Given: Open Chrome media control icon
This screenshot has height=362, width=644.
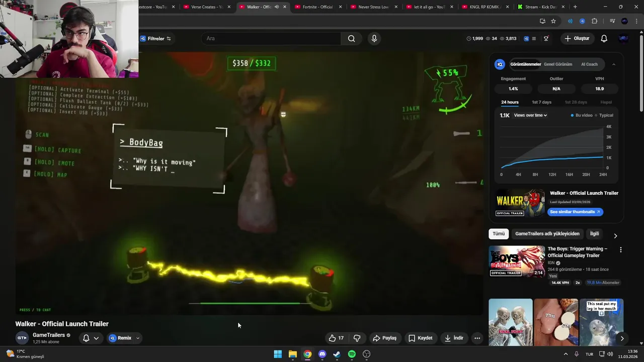Looking at the screenshot, I should [612, 21].
